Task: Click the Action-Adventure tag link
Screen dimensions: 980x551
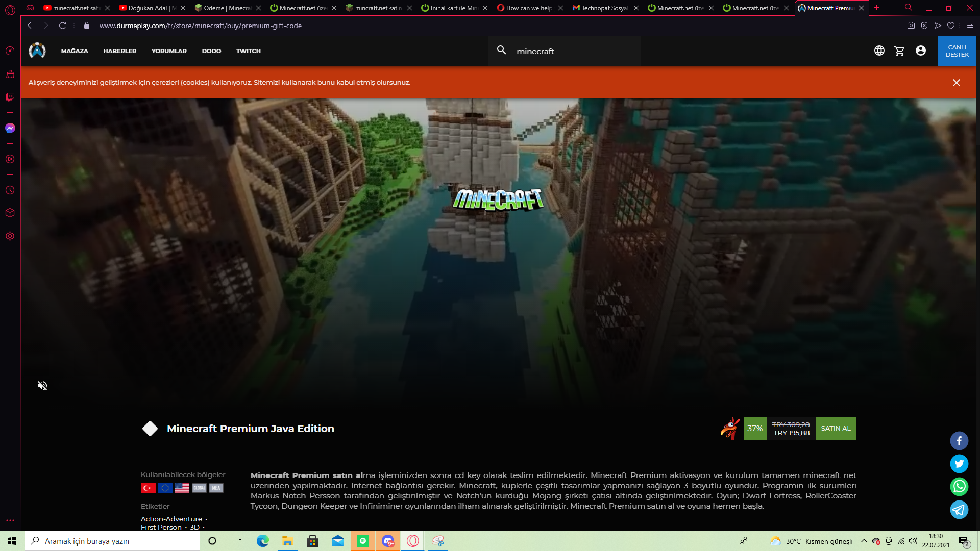Action: (x=171, y=519)
